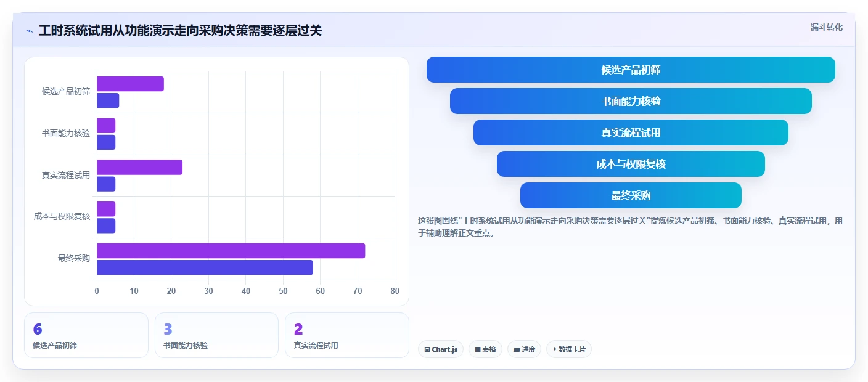
Task: Select the 真实流程试用 funnel stage bar
Action: [631, 132]
